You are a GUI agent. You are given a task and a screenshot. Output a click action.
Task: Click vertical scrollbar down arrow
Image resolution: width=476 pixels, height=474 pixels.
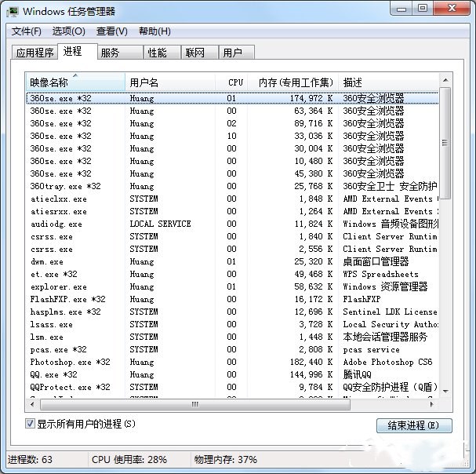point(445,391)
